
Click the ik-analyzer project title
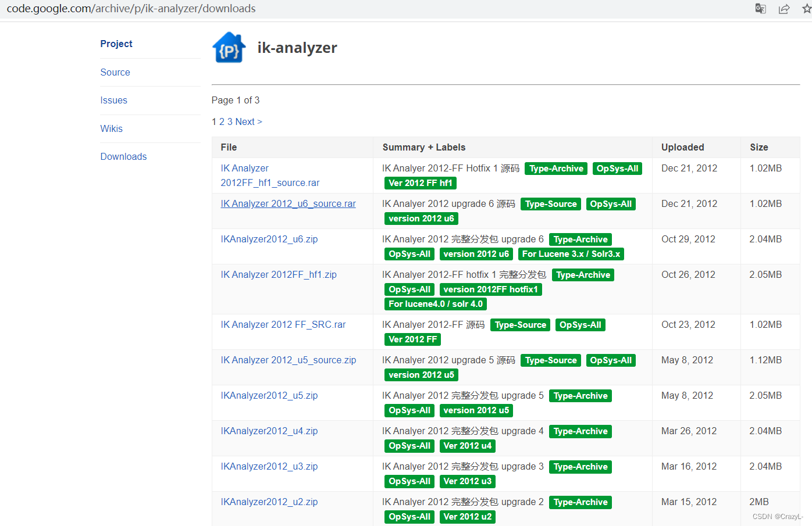click(297, 48)
